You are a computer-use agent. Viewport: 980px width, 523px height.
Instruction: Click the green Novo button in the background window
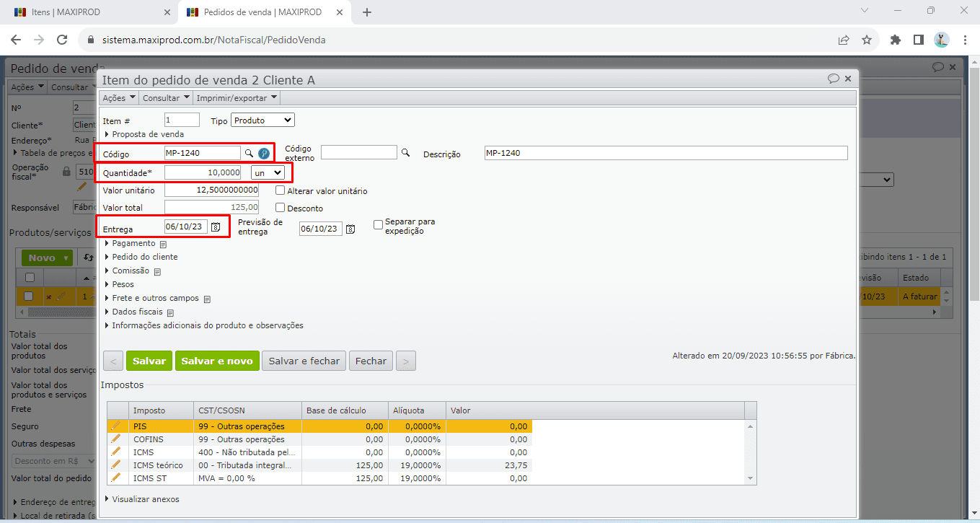pyautogui.click(x=48, y=258)
